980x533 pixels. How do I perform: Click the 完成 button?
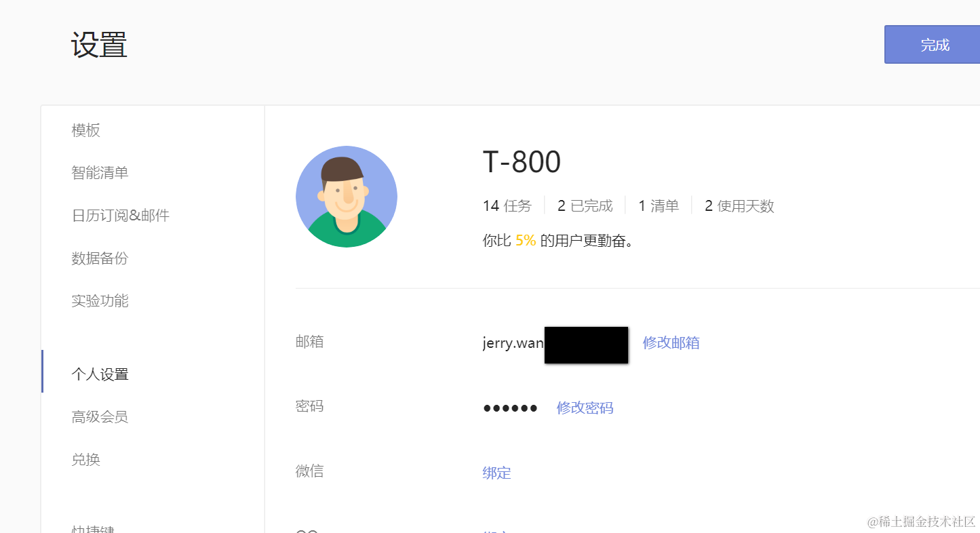933,45
